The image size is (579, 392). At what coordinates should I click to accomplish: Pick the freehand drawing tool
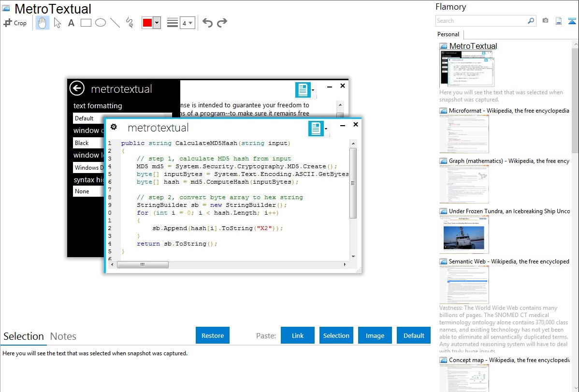pos(130,23)
